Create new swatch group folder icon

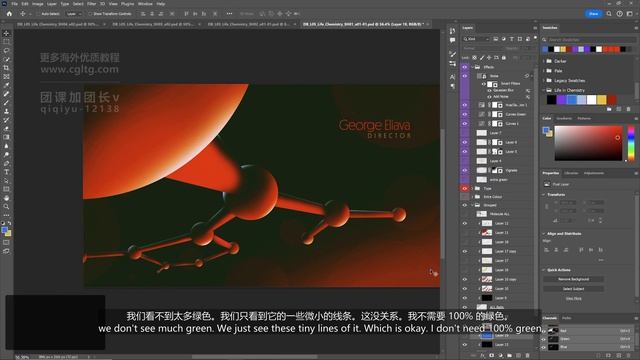(609, 109)
